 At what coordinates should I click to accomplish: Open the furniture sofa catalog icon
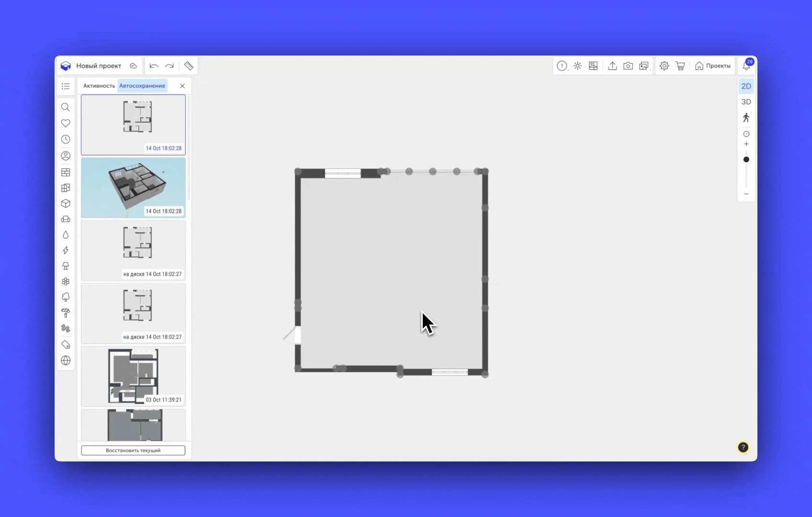coord(66,219)
